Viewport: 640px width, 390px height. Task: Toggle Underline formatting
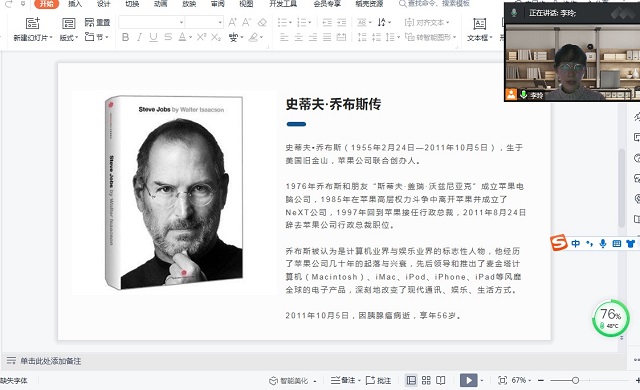point(153,38)
